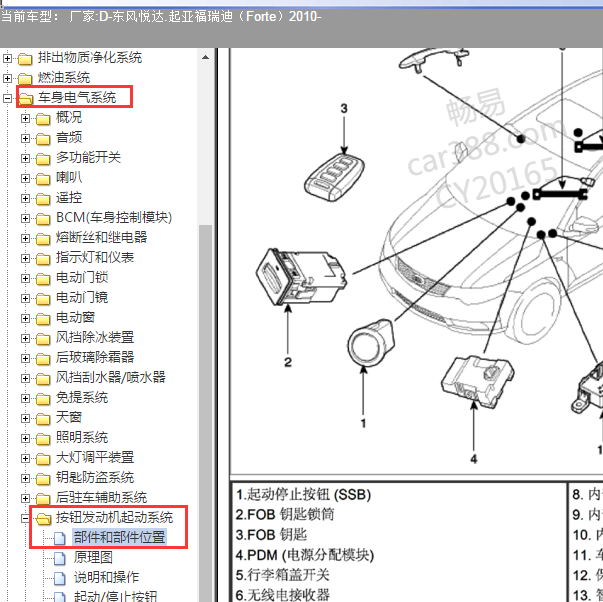Click legend entry 2.FOB 钥匙锁筒
This screenshot has height=602, width=603.
tap(285, 514)
